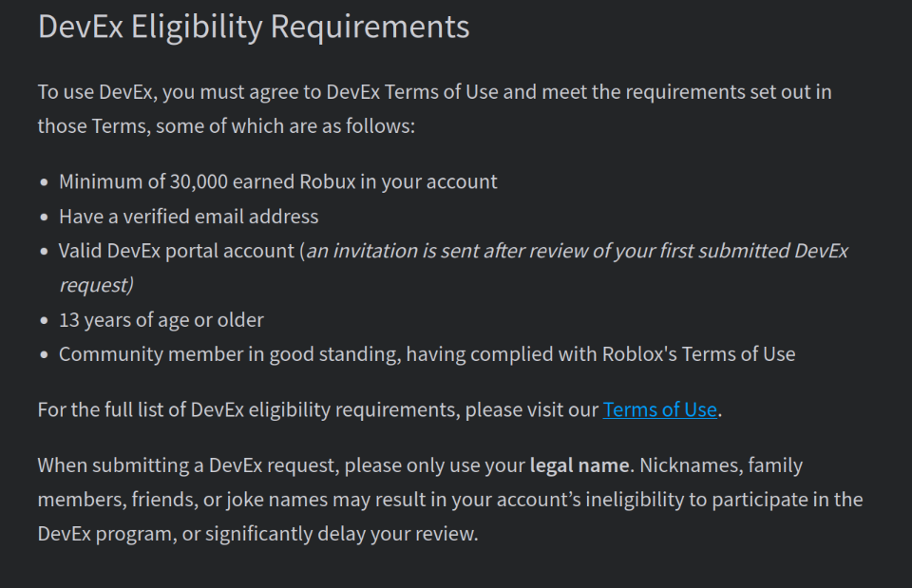Image resolution: width=912 pixels, height=588 pixels.
Task: Click the Valid DevEx portal account text
Action: (x=177, y=251)
